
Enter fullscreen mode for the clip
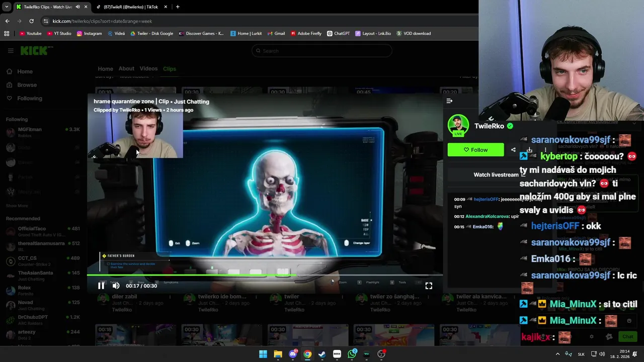[429, 286]
